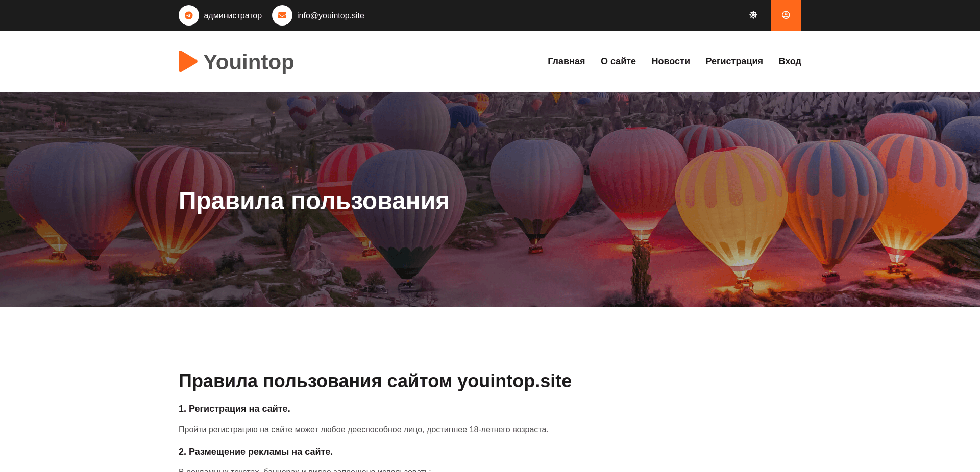This screenshot has height=472, width=980.
Task: Click the email envelope icon
Action: click(282, 15)
